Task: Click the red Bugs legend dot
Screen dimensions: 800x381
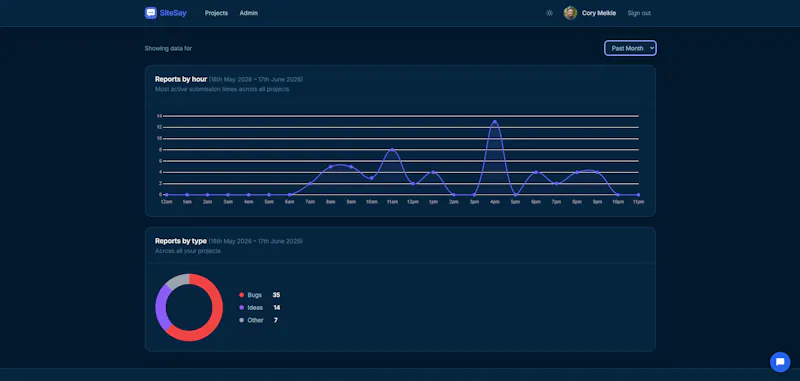Action: click(x=242, y=295)
